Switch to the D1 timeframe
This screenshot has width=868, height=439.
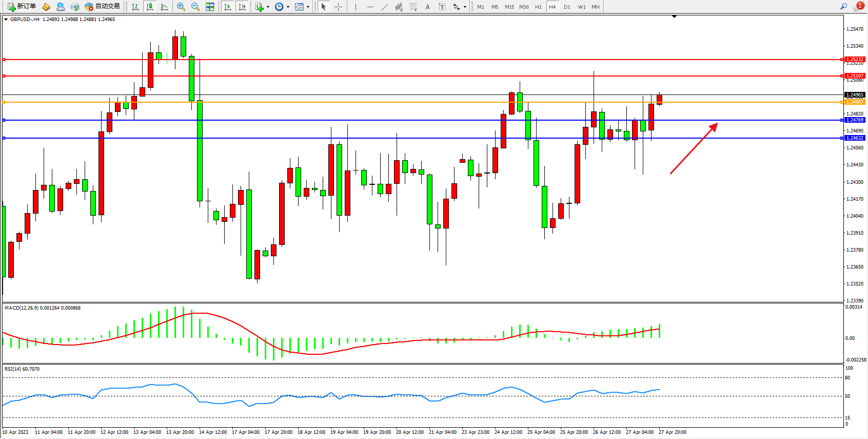(567, 7)
